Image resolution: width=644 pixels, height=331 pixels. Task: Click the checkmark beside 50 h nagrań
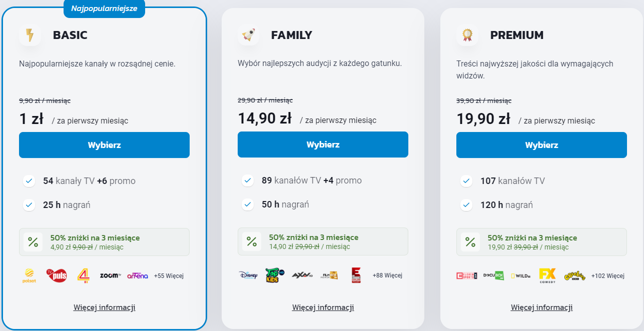pyautogui.click(x=247, y=204)
